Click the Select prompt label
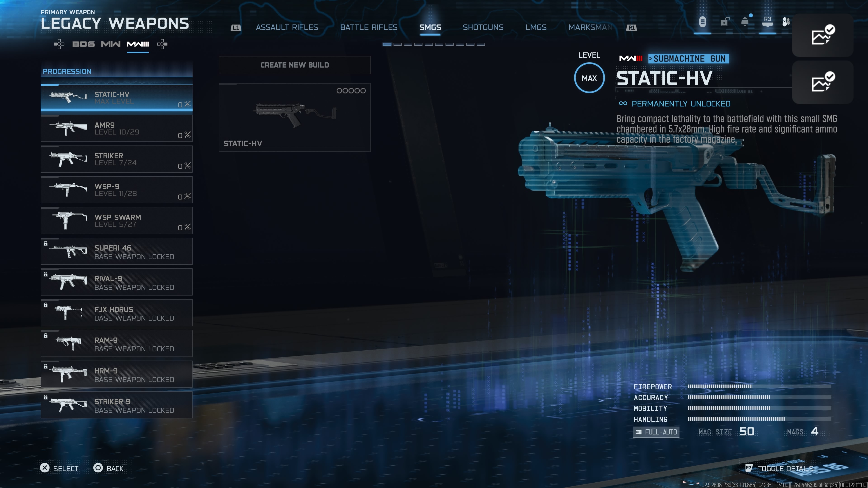This screenshot has width=868, height=488. coord(66,469)
